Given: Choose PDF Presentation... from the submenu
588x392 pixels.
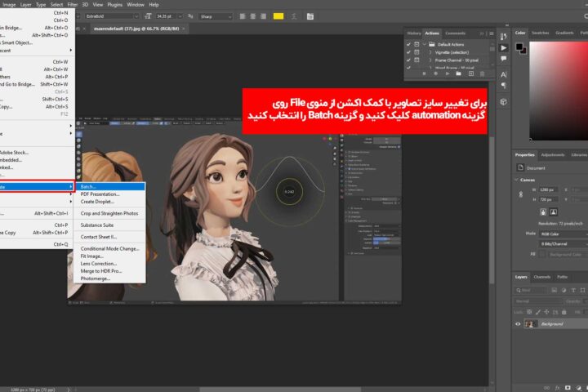Looking at the screenshot, I should pyautogui.click(x=100, y=194).
